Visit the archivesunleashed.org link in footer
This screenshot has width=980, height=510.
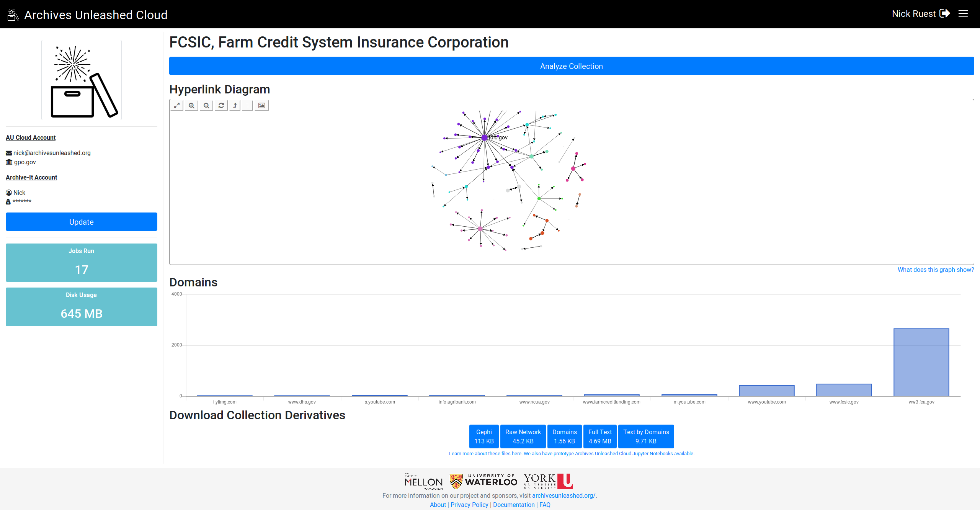564,495
